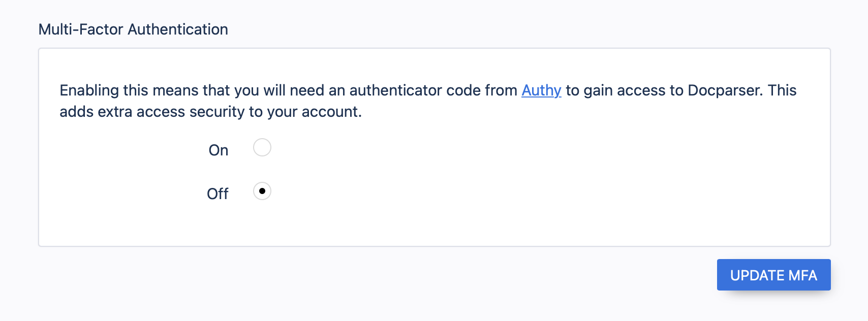Image resolution: width=868 pixels, height=321 pixels.
Task: Click the description paragraph about Docparser access
Action: point(428,101)
